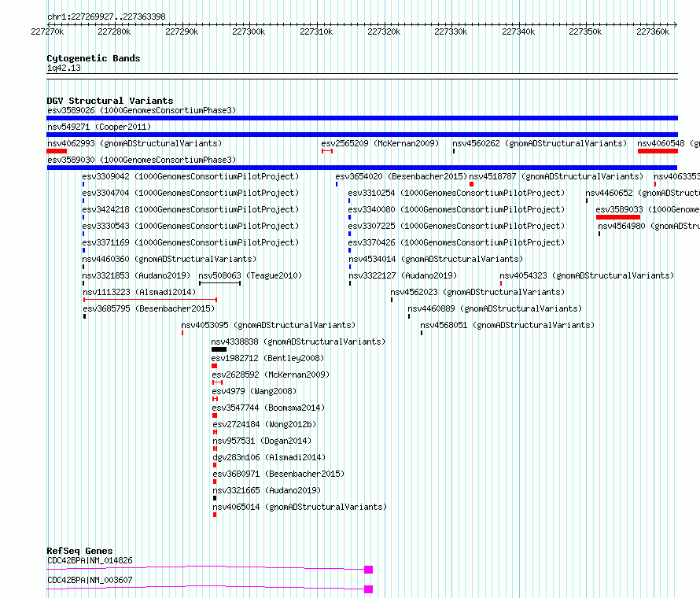Screen dimensions: 700x598
Task: Click the 227310k ruler tick label
Action: point(316,31)
